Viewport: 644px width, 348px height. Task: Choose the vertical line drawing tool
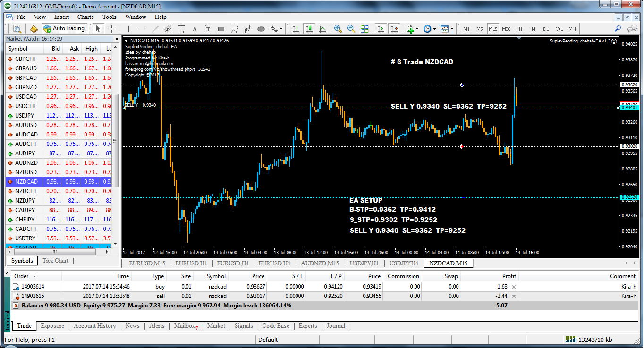(x=128, y=29)
